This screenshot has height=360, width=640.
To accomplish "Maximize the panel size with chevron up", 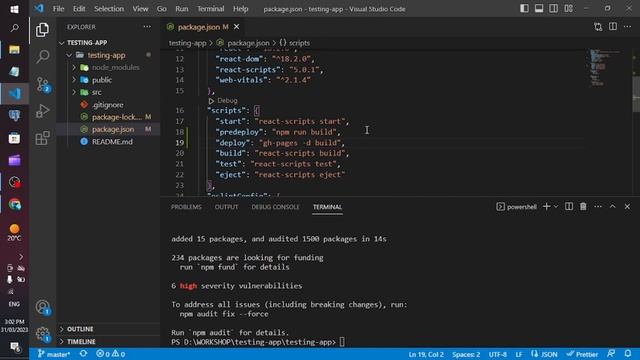I will coord(612,207).
